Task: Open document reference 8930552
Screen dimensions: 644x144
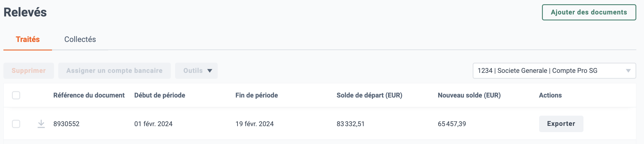Action: 67,124
